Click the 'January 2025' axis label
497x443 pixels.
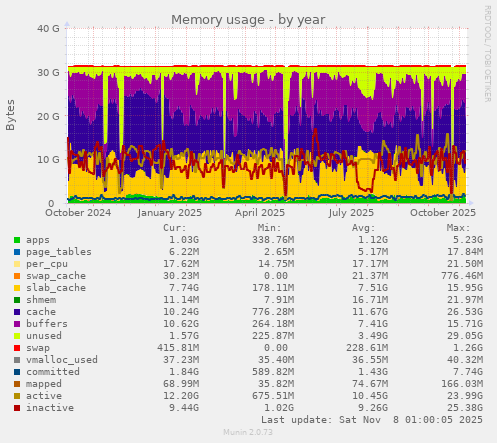point(170,213)
